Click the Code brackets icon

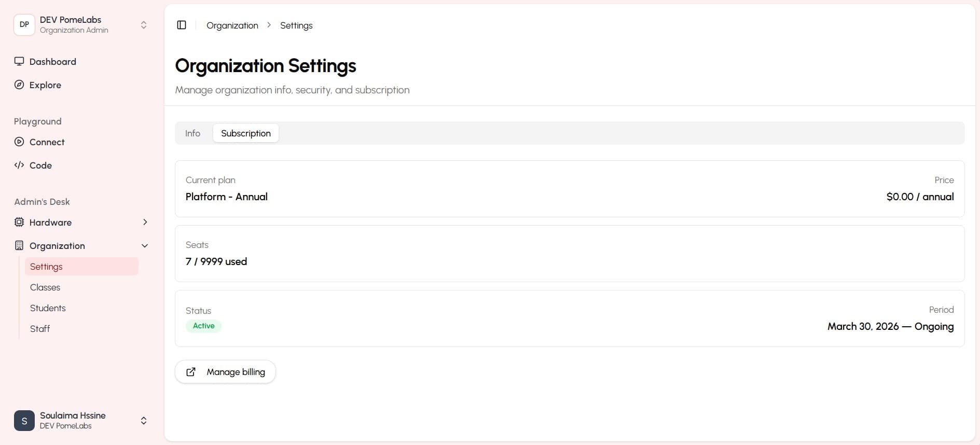pos(19,165)
